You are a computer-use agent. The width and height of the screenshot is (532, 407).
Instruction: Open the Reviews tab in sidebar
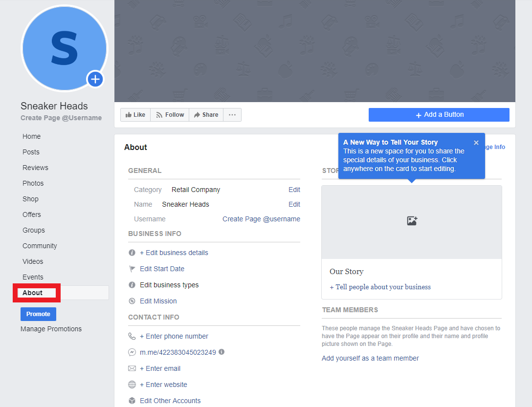pyautogui.click(x=35, y=168)
